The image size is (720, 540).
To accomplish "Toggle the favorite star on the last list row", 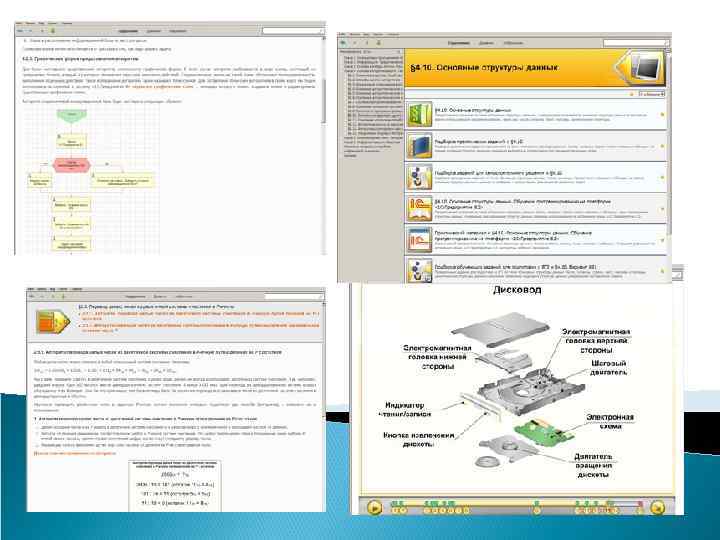I will [662, 271].
